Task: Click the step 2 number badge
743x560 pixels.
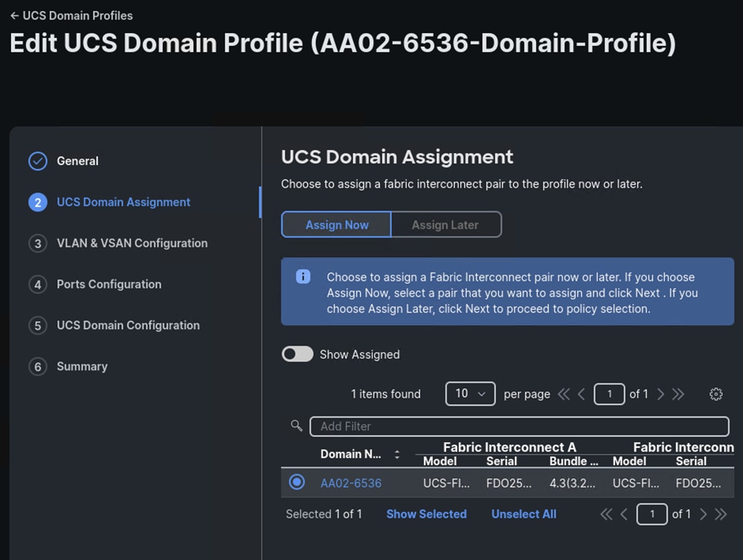Action: 38,202
